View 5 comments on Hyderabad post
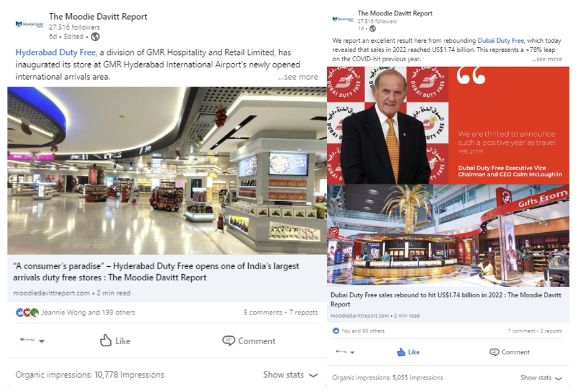This screenshot has width=588, height=390. (x=262, y=313)
